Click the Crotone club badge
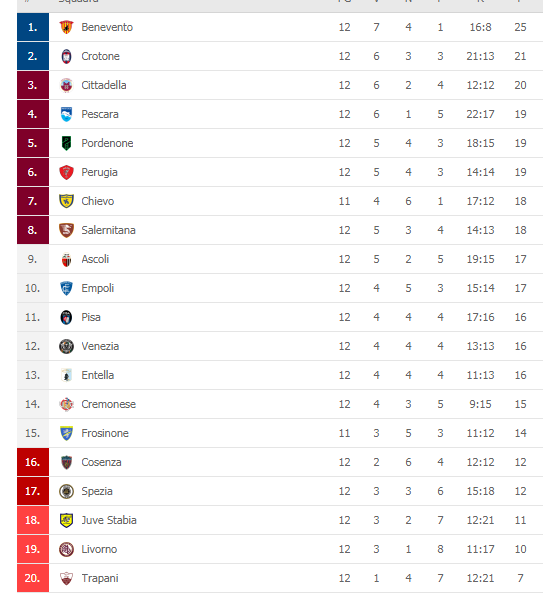 [x=66, y=56]
